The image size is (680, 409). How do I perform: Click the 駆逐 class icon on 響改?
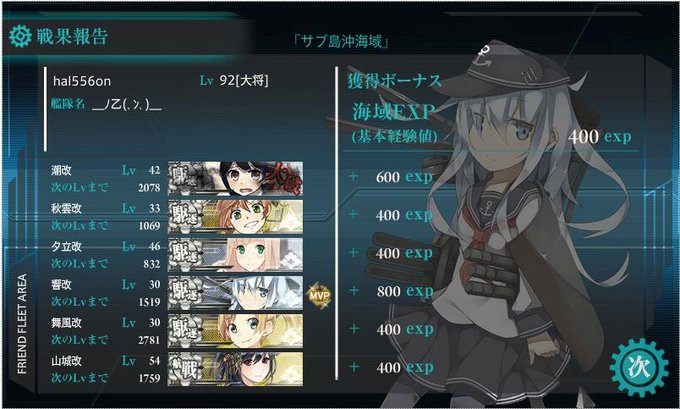click(x=186, y=293)
